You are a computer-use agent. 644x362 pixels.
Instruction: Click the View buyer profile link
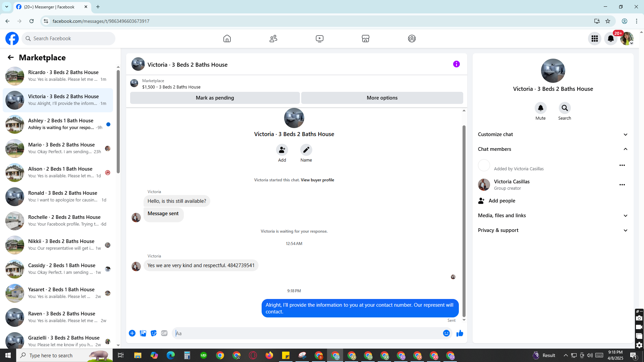(x=317, y=180)
